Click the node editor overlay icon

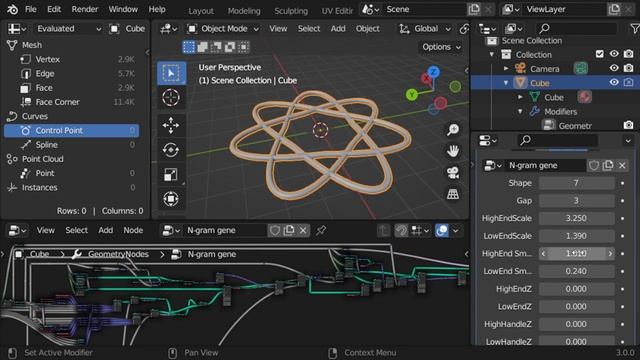point(442,231)
